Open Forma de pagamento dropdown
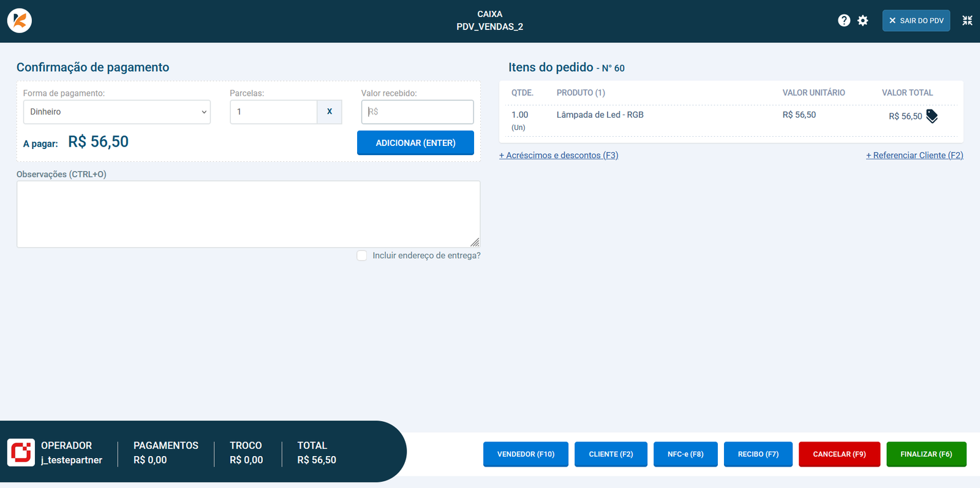This screenshot has width=980, height=488. click(117, 112)
